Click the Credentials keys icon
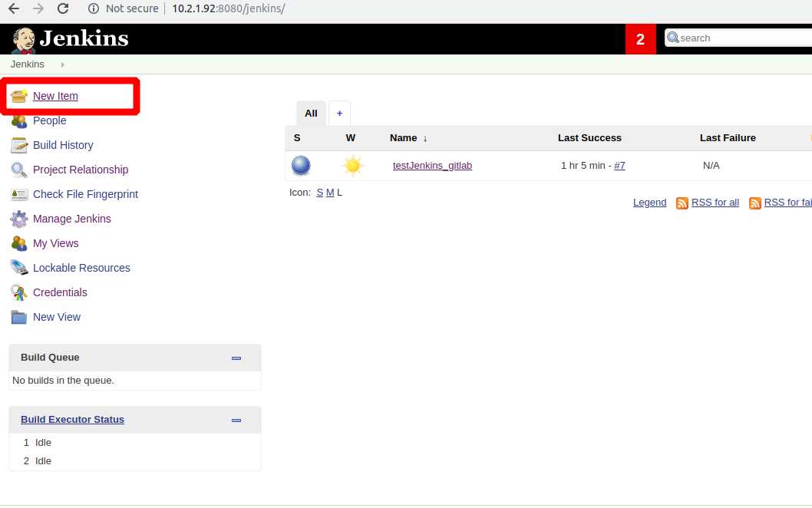 tap(19, 292)
